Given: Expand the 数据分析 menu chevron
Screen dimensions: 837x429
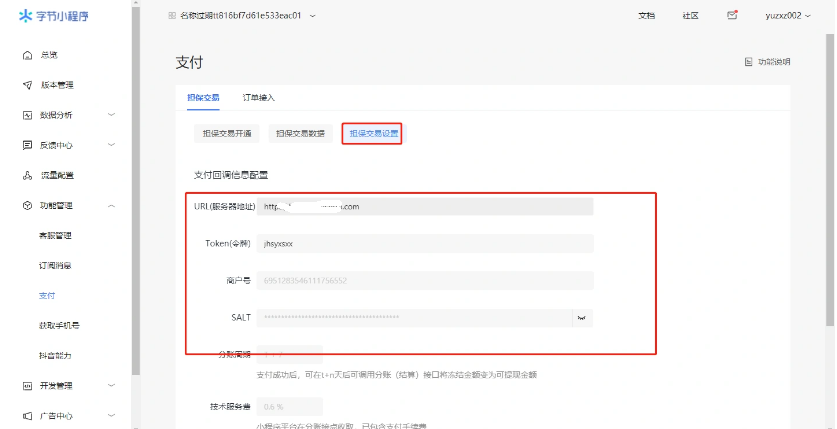Looking at the screenshot, I should 111,115.
